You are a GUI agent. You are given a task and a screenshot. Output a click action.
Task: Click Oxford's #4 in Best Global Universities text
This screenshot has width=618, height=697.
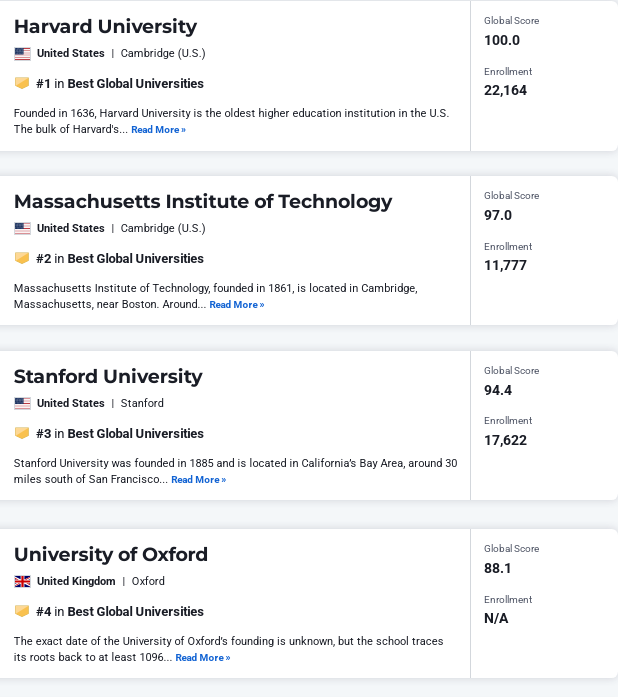pyautogui.click(x=120, y=612)
